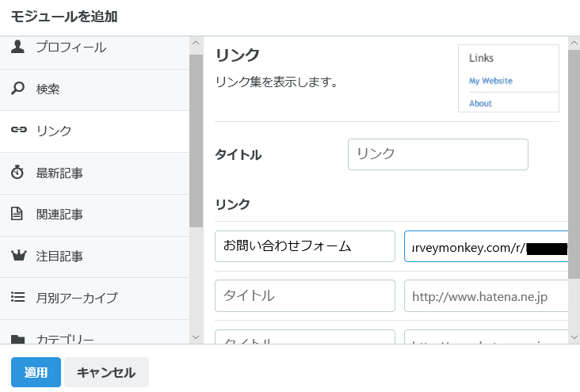Select the プロフィール module

pos(95,53)
